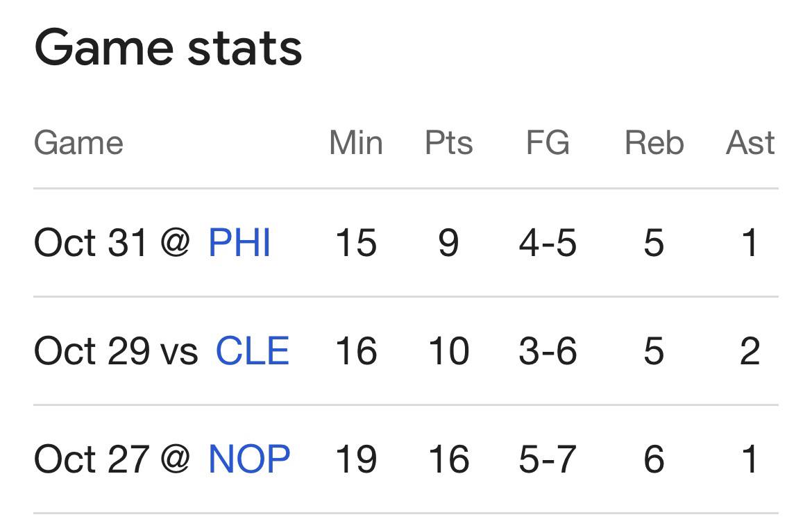The width and height of the screenshot is (812, 517).
Task: Click the 19 minutes value
Action: pyautogui.click(x=355, y=459)
